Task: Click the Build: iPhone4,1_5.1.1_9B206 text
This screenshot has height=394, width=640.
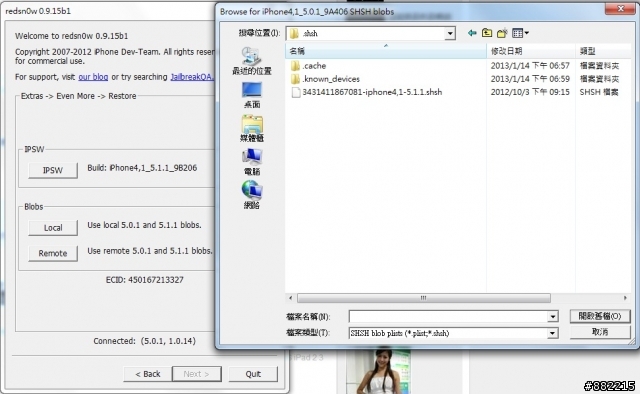Action: 142,168
